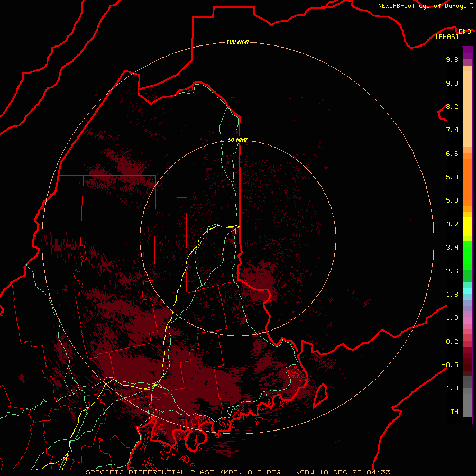The width and height of the screenshot is (476, 476).
Task: Click the 10 DEC 25 04:33 timestamp
Action: [x=354, y=472]
